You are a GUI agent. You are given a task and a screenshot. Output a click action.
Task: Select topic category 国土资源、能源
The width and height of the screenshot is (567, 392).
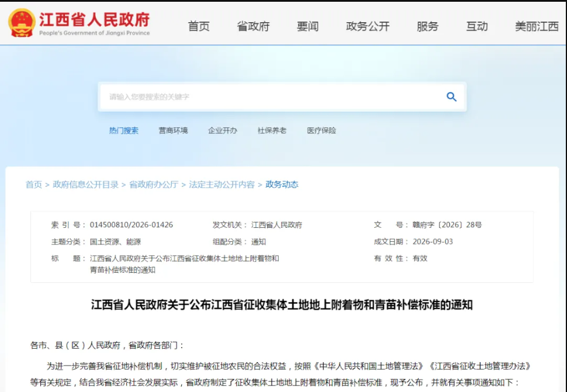tap(115, 242)
